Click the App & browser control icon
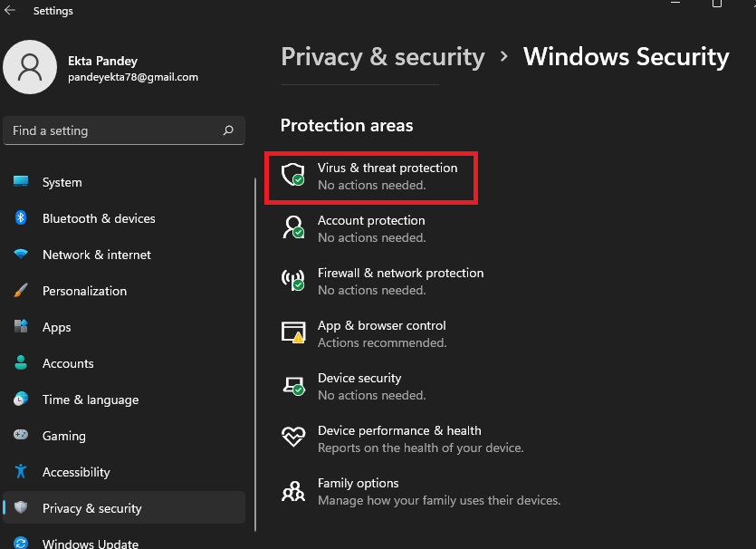The image size is (756, 549). coord(292,332)
